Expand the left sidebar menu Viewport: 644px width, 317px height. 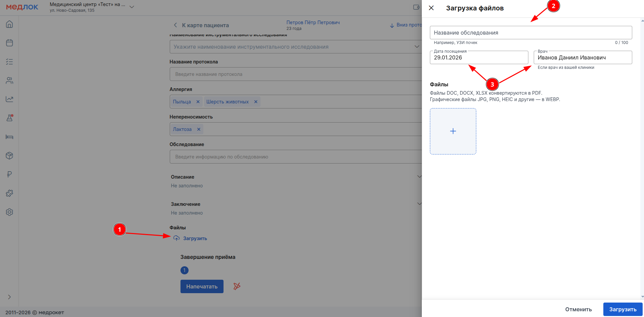pos(9,297)
